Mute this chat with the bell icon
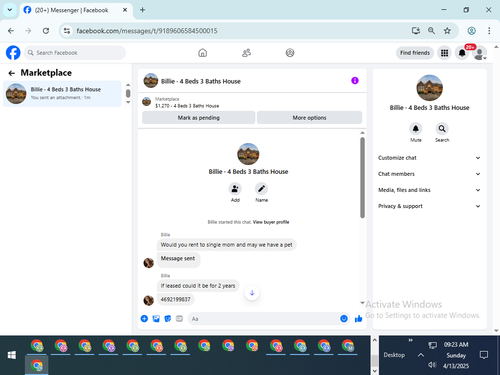 pos(416,129)
